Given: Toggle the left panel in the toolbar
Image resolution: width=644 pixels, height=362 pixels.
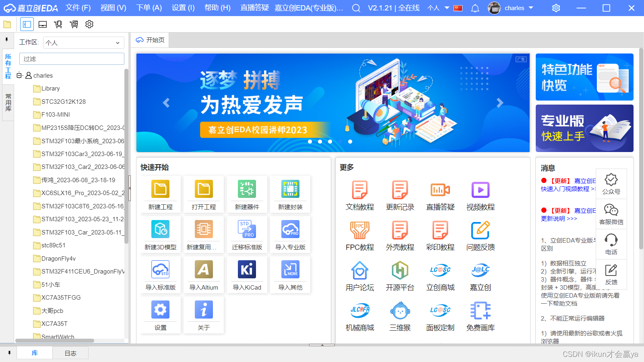Looking at the screenshot, I should pos(27,24).
